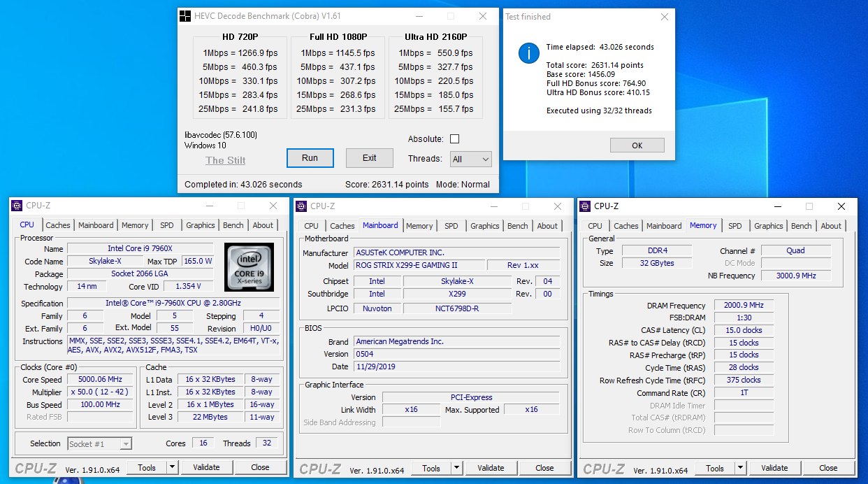Open The Stilt link
868x484 pixels.
click(225, 160)
